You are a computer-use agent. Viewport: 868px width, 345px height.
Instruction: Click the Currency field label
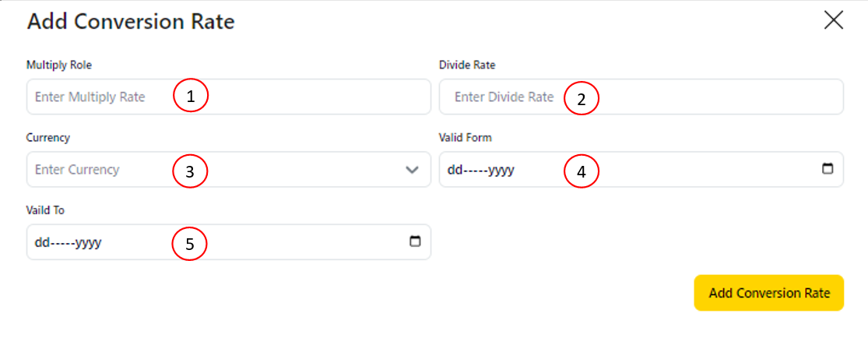tap(48, 138)
